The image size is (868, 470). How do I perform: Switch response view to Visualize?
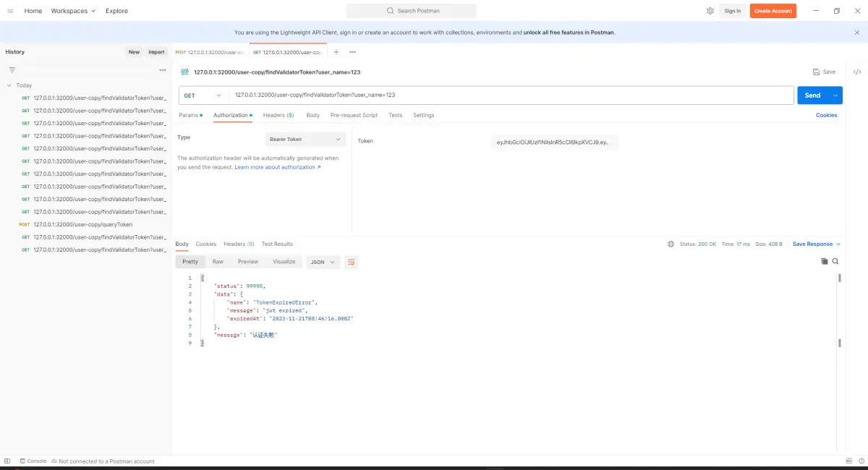pyautogui.click(x=284, y=262)
